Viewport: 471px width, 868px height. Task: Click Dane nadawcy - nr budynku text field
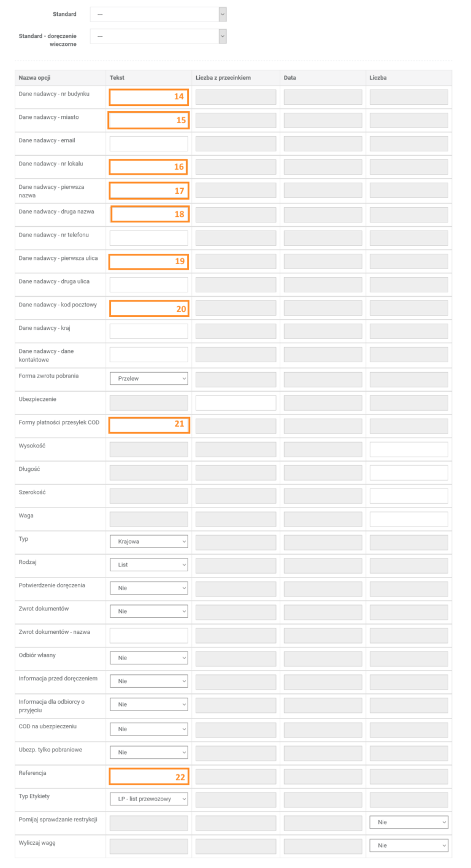click(x=149, y=97)
